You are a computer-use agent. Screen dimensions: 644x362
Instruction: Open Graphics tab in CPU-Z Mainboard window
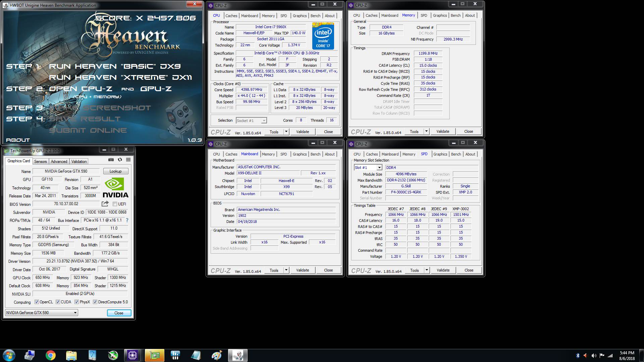tap(300, 154)
